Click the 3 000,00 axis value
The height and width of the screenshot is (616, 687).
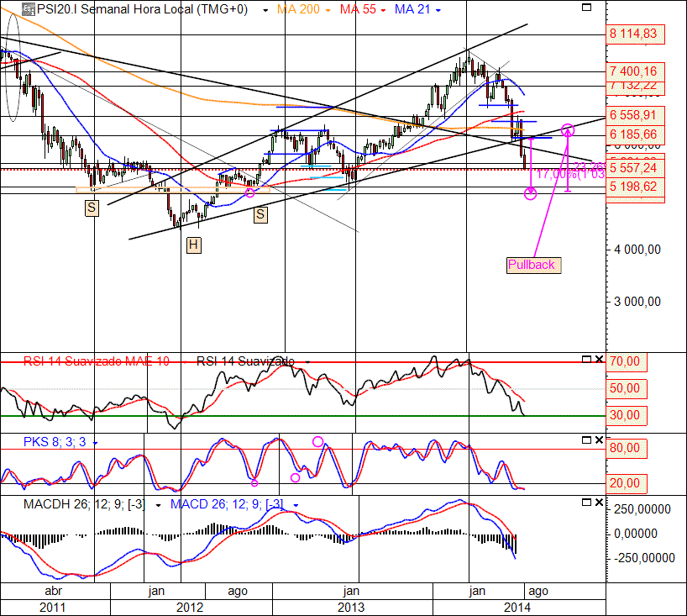pos(637,302)
